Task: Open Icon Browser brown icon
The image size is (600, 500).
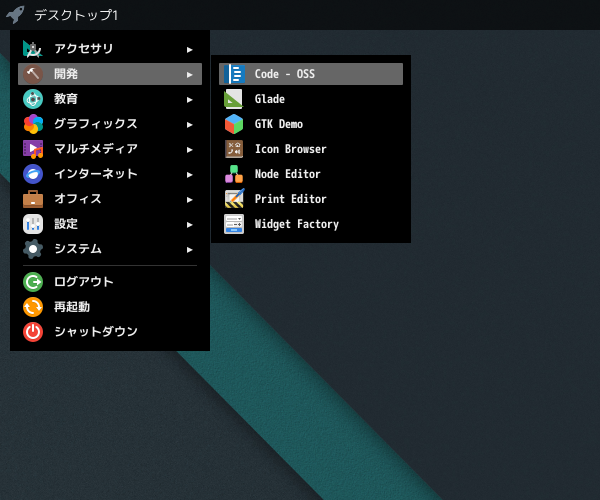Action: pyautogui.click(x=234, y=149)
